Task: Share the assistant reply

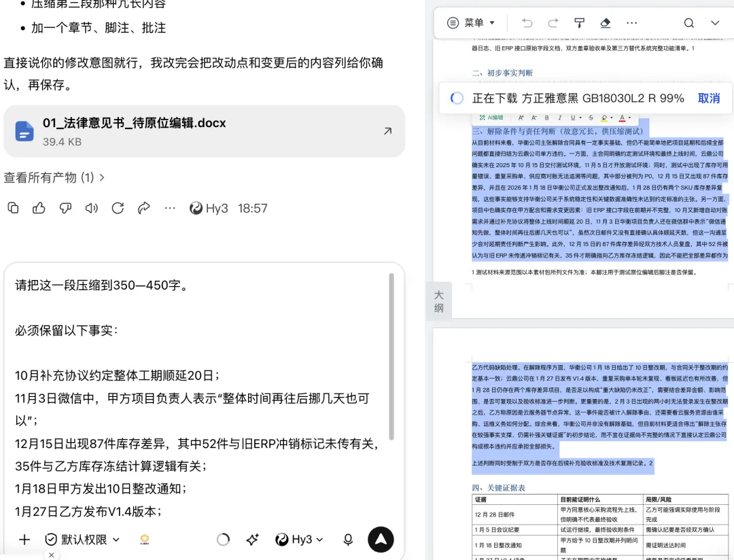Action: coord(143,208)
